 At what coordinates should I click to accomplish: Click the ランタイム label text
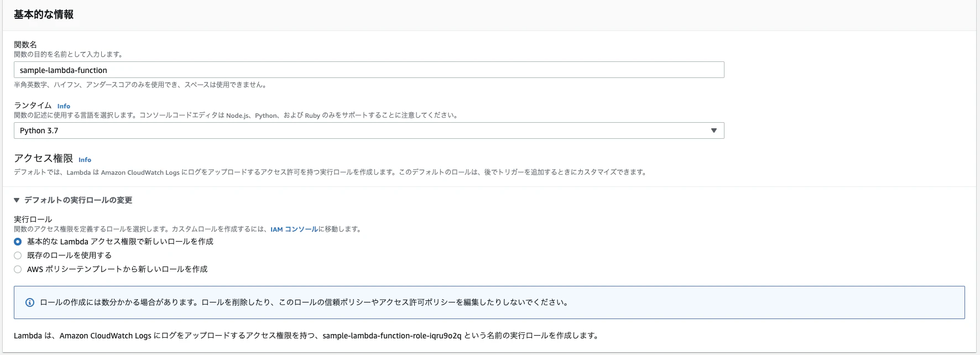pos(33,106)
